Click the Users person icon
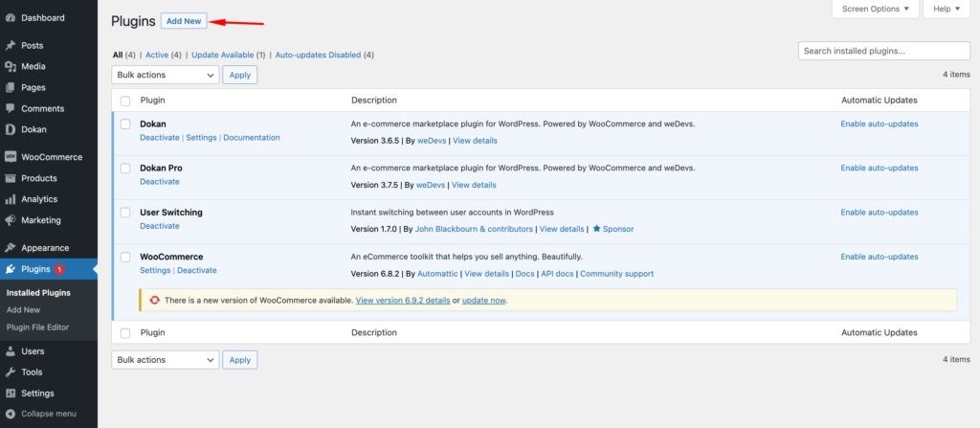Image resolution: width=980 pixels, height=428 pixels. (10, 351)
